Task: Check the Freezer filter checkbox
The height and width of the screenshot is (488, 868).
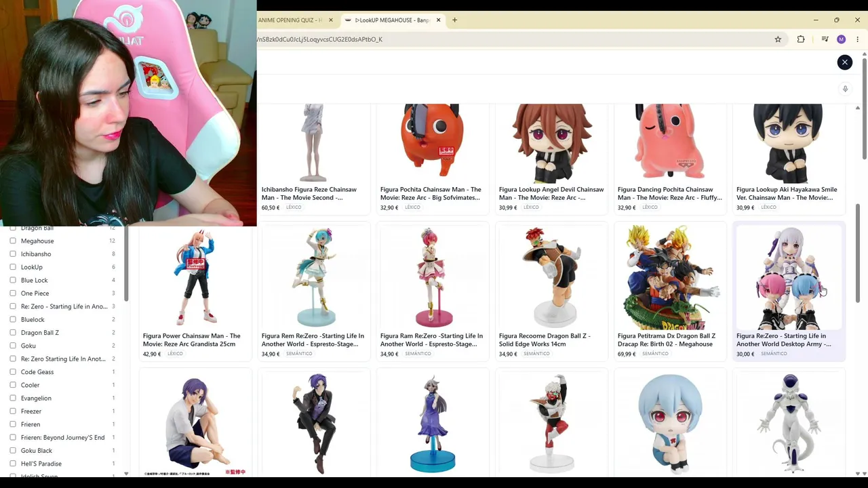Action: tap(13, 411)
